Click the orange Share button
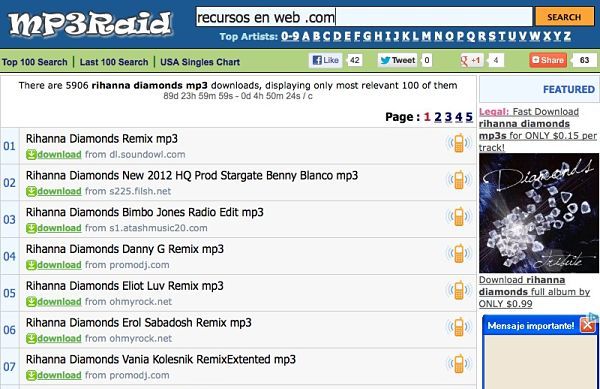 (548, 60)
